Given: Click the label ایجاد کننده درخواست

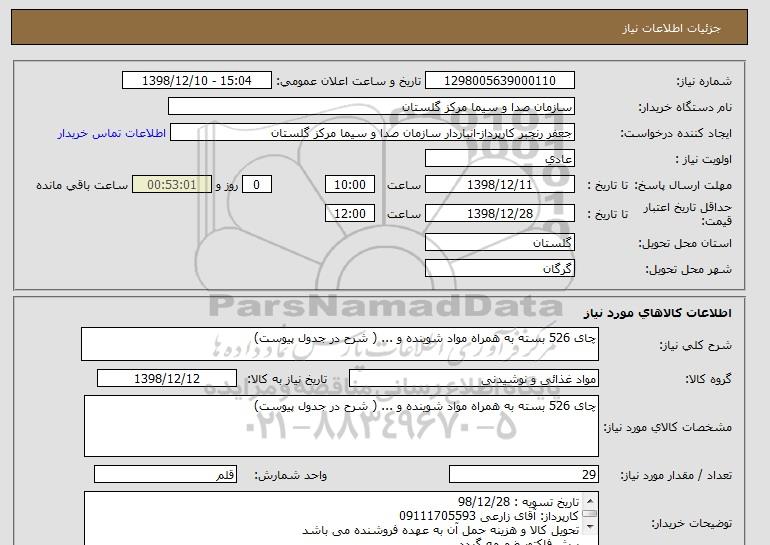Looking at the screenshot, I should coord(676,133).
